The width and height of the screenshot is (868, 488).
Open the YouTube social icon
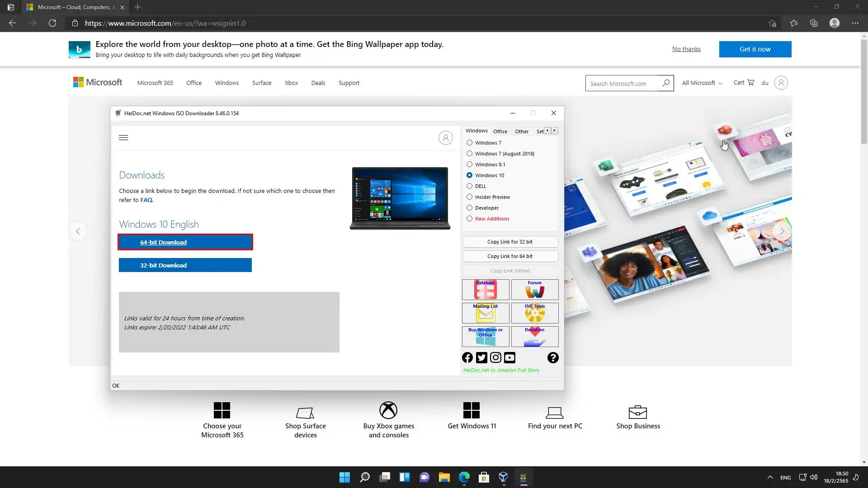(x=509, y=358)
